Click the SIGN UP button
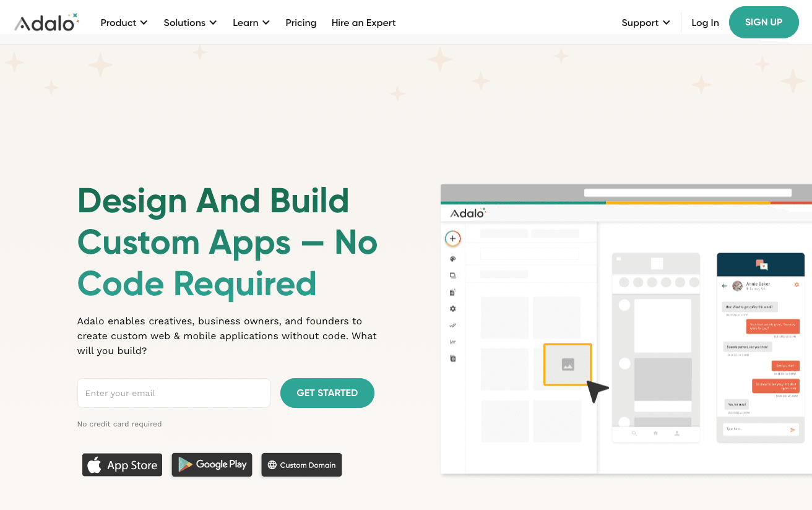The image size is (812, 510). pyautogui.click(x=764, y=22)
